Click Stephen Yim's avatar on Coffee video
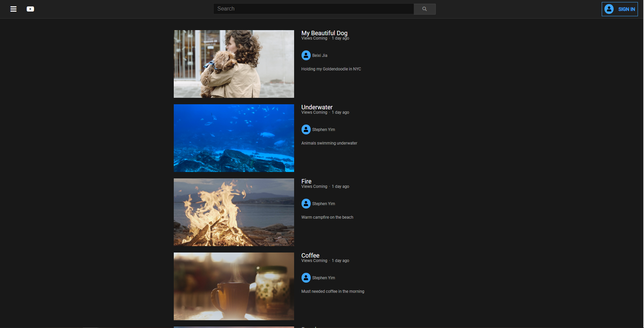Screen dimensions: 644x328 coord(306,278)
